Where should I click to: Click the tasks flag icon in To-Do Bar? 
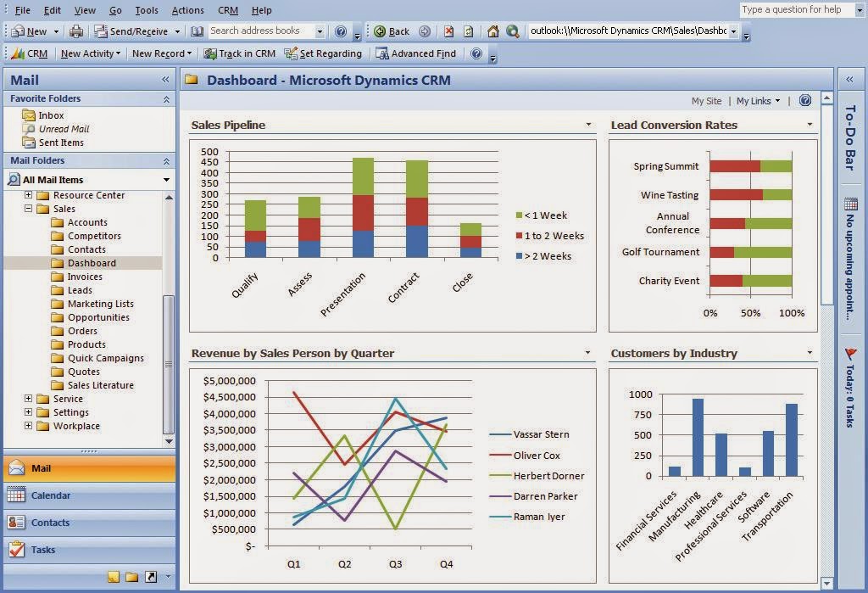click(851, 354)
